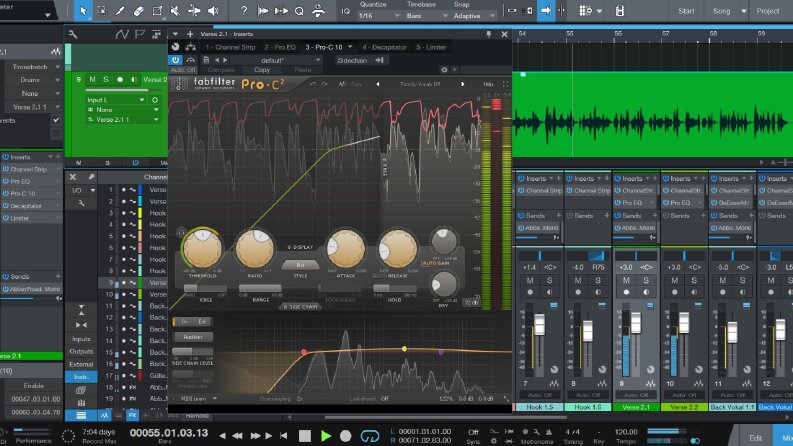
Task: Click the Stop transport button
Action: [x=304, y=436]
